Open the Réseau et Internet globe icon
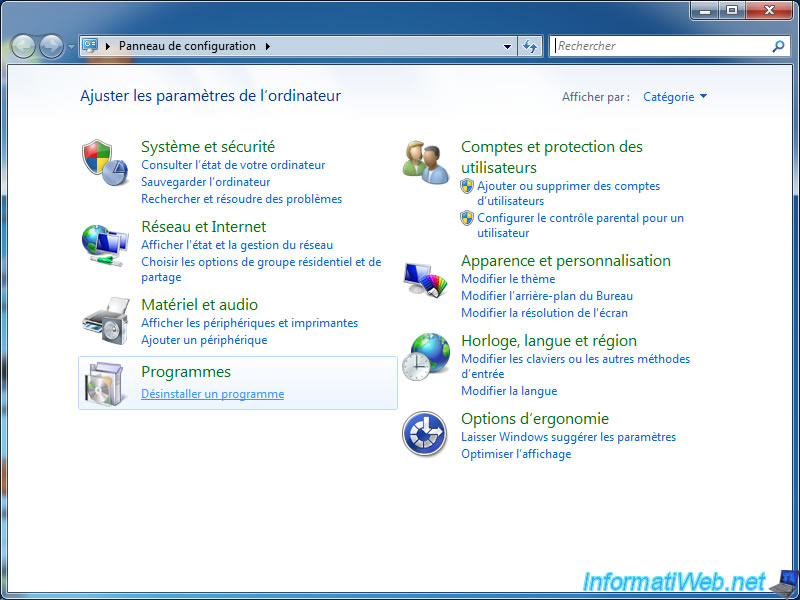 click(105, 245)
